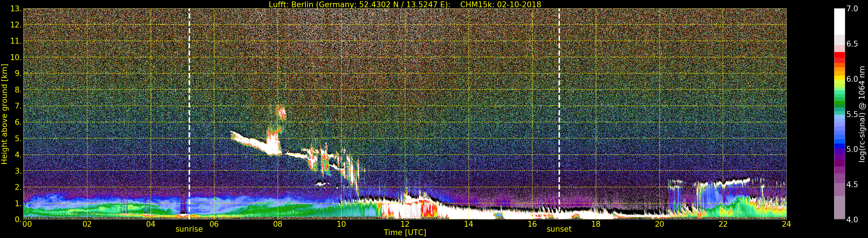Click the '2.' height axis tick label

pyautogui.click(x=18, y=187)
